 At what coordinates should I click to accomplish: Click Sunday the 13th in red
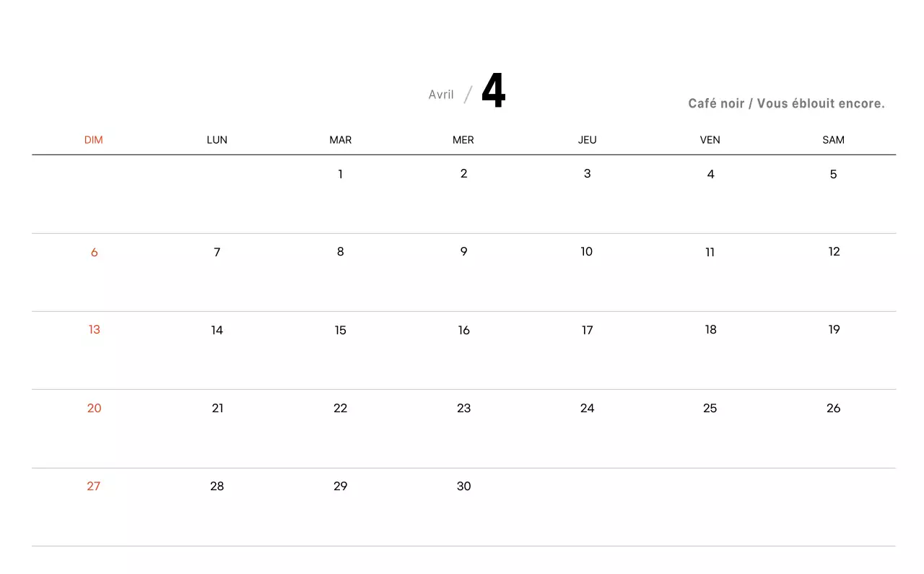coord(94,330)
